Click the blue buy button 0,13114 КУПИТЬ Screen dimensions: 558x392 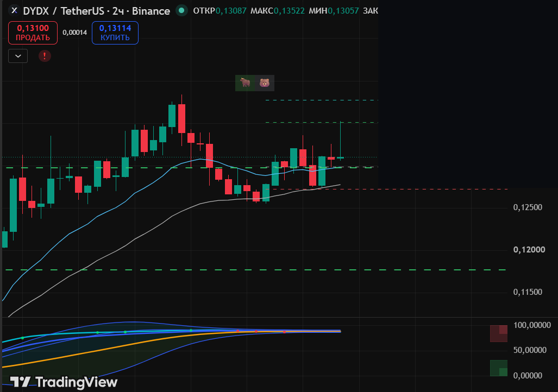click(x=115, y=33)
